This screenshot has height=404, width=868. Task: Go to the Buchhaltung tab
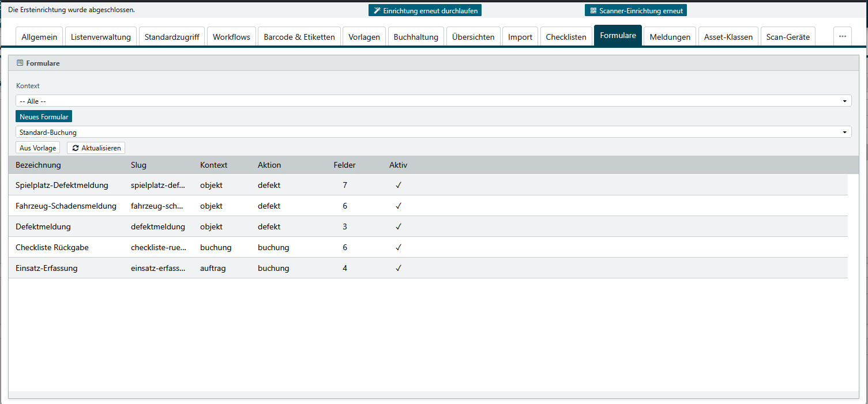[x=416, y=36]
